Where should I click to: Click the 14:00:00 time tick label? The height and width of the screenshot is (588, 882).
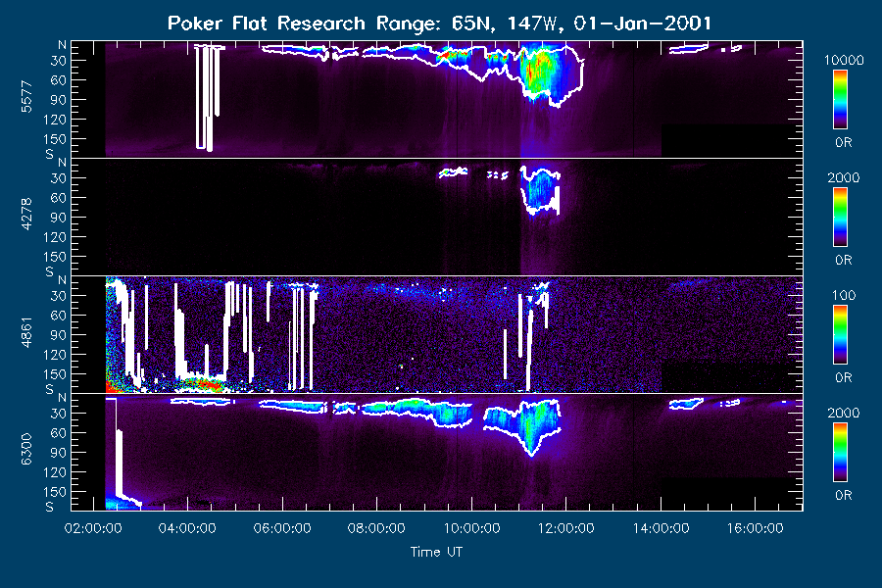pos(661,528)
